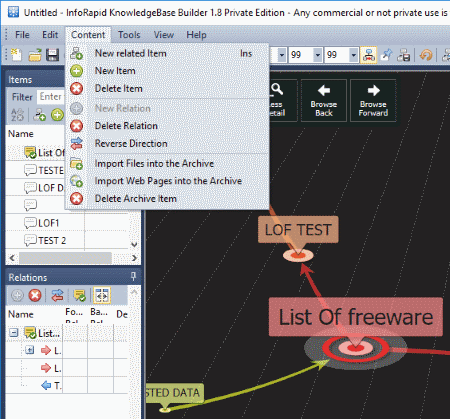Open the Edit menu
Image resolution: width=450 pixels, height=419 pixels.
(x=50, y=35)
